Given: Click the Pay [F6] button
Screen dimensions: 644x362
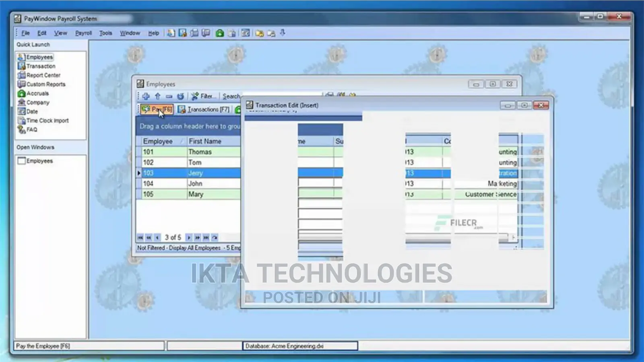Looking at the screenshot, I should pos(157,109).
